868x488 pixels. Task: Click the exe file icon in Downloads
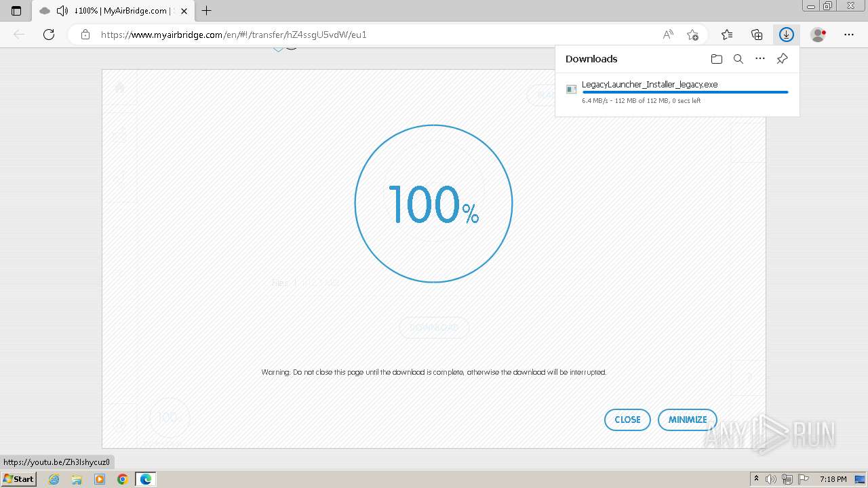(572, 89)
